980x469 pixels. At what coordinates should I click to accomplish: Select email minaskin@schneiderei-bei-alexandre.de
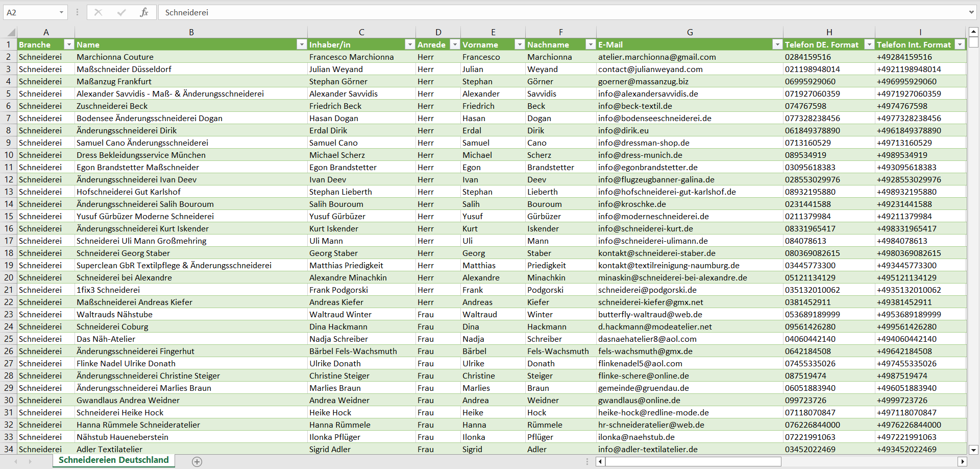pyautogui.click(x=690, y=277)
